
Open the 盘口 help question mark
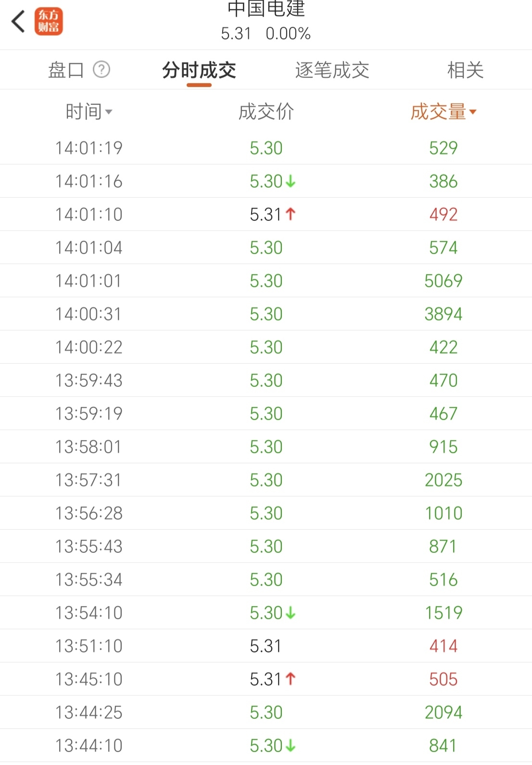[101, 70]
